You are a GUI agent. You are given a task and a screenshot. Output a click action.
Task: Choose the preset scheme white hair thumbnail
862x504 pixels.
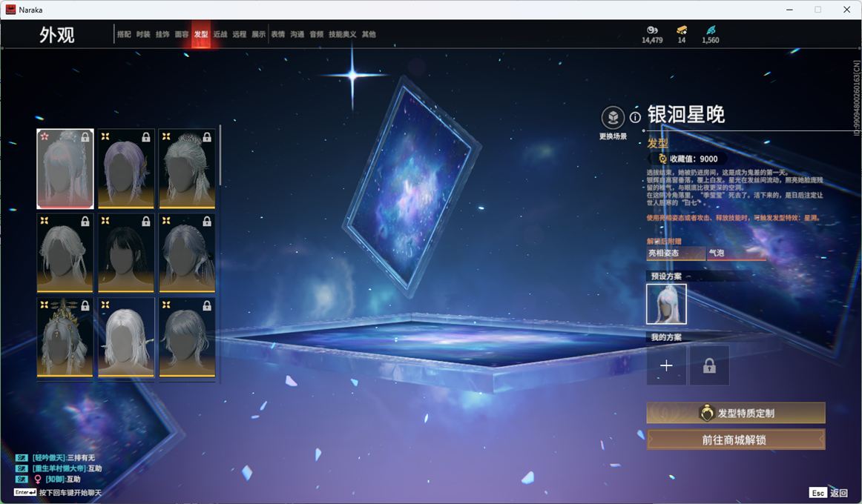pyautogui.click(x=666, y=304)
